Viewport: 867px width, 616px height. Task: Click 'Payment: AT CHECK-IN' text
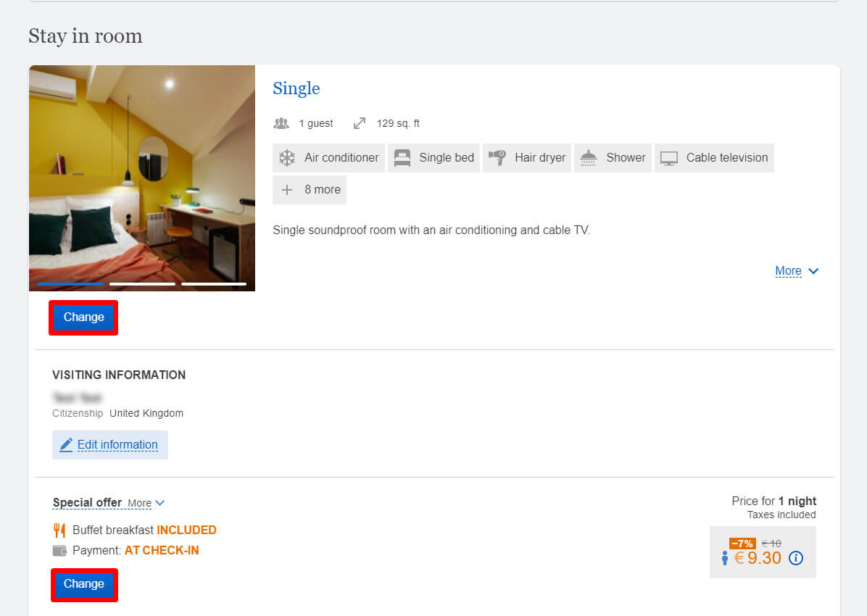point(136,551)
